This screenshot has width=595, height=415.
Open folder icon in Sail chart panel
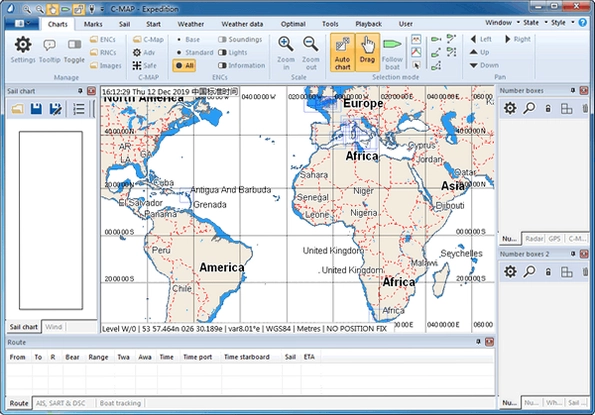pos(17,109)
